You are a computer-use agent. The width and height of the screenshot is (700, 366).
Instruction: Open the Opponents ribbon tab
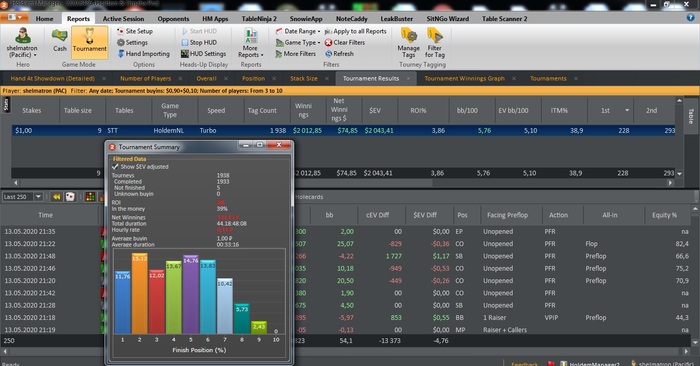tap(173, 19)
